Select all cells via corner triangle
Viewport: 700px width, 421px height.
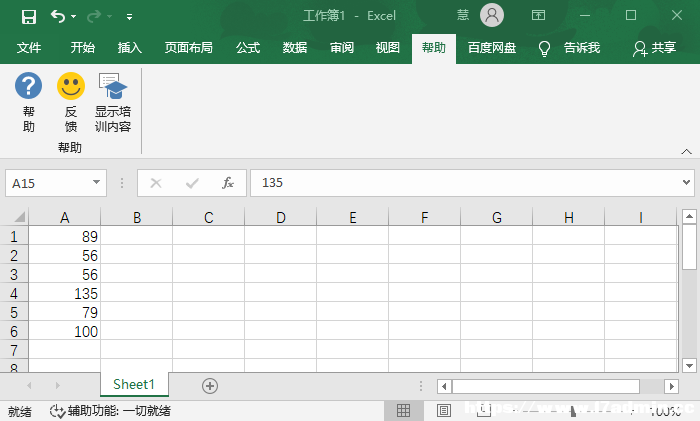[19, 217]
